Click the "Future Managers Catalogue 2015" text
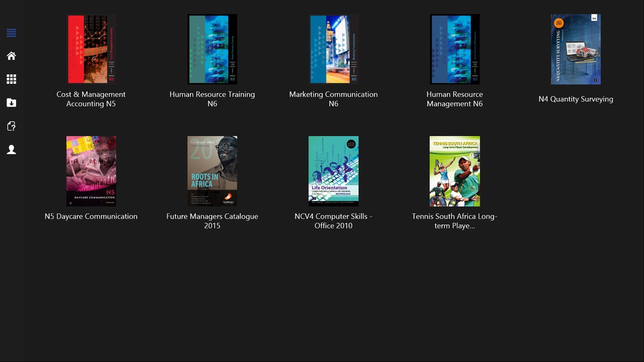 [x=212, y=221]
